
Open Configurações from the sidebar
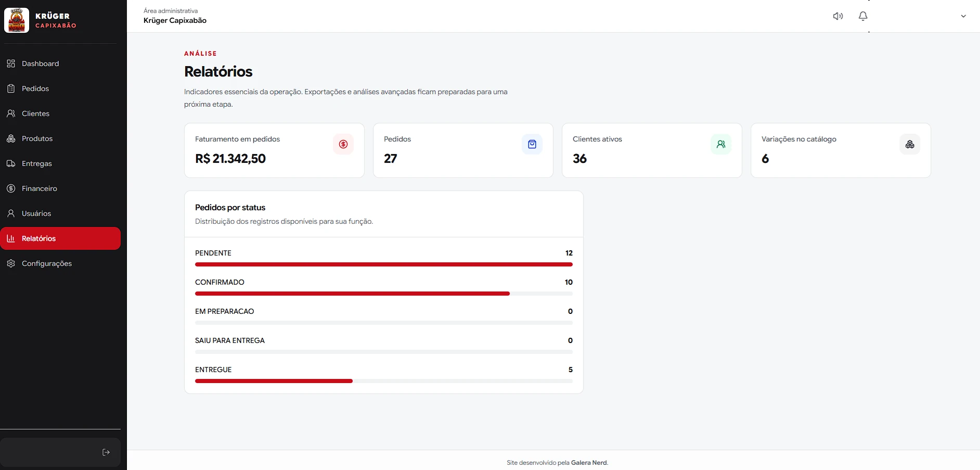pyautogui.click(x=60, y=263)
